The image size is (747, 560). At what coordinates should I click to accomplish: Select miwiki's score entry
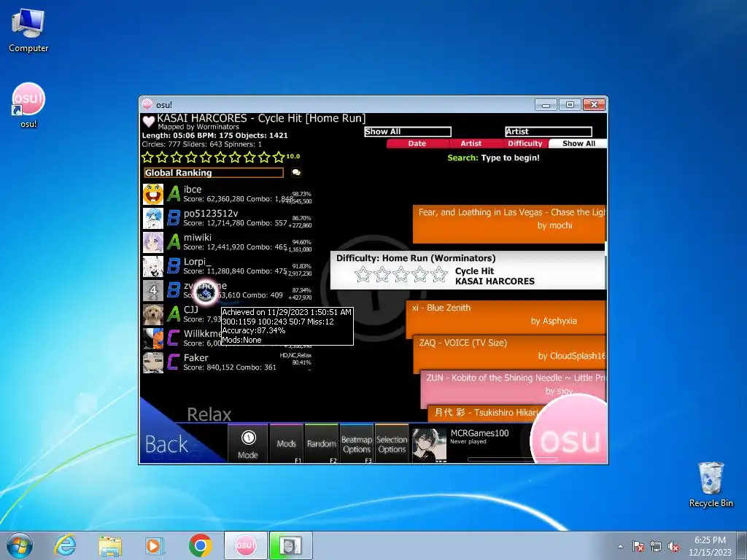228,242
